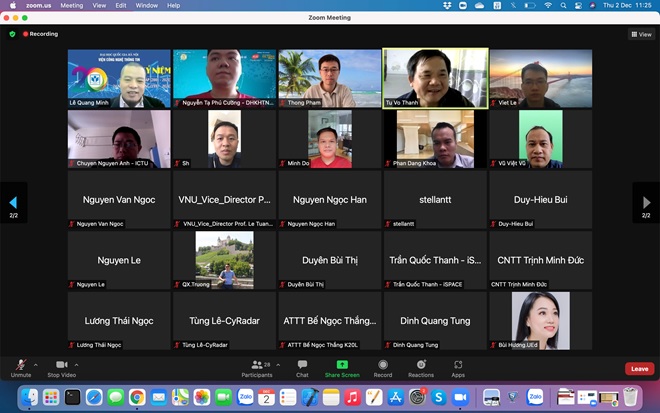Click the red Leave button
The image size is (660, 413).
pyautogui.click(x=639, y=369)
